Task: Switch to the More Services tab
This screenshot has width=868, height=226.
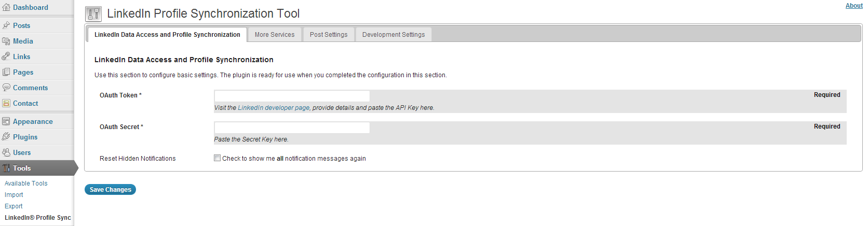Action: (x=275, y=35)
